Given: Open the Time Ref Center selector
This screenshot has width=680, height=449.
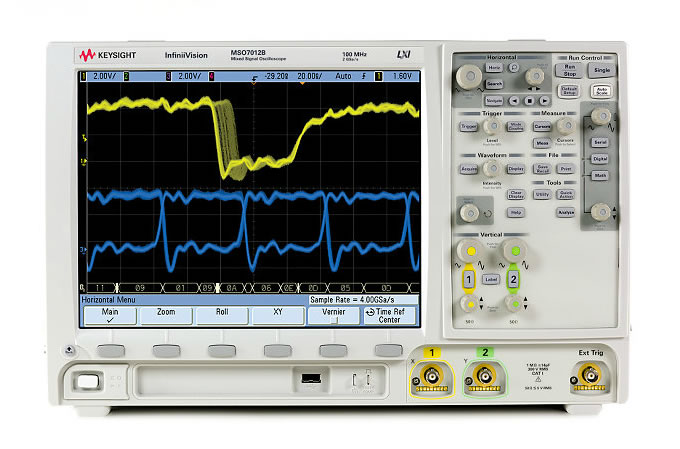Looking at the screenshot, I should 389,316.
